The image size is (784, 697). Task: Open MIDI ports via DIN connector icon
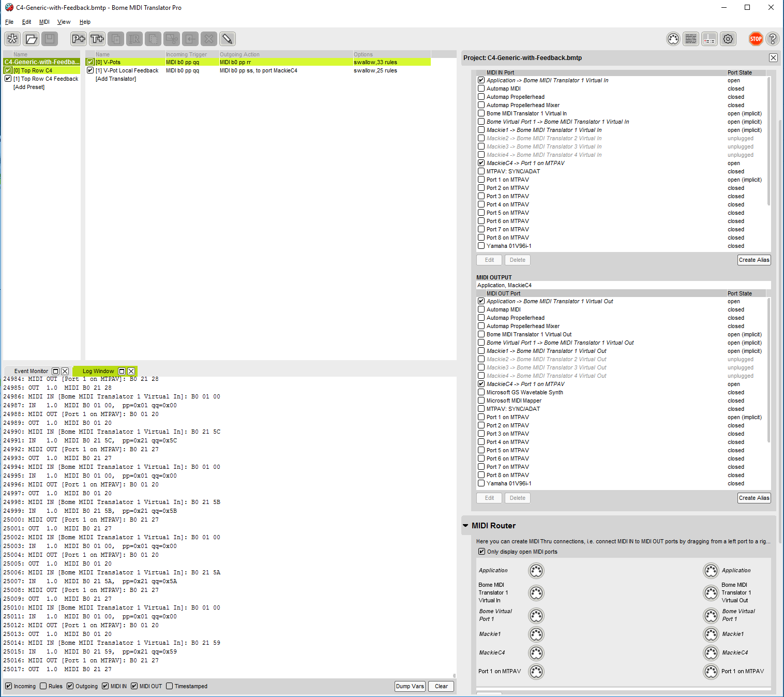click(673, 39)
